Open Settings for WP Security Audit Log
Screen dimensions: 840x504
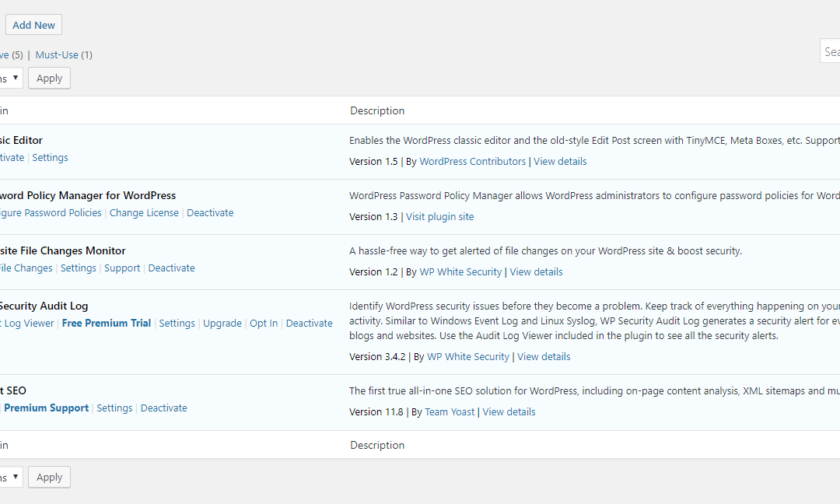coord(177,323)
